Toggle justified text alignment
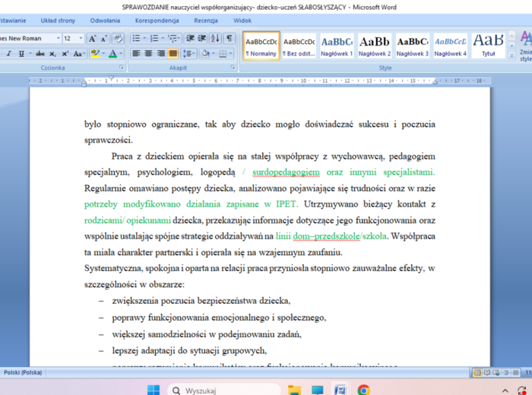The height and width of the screenshot is (395, 532). (x=173, y=53)
